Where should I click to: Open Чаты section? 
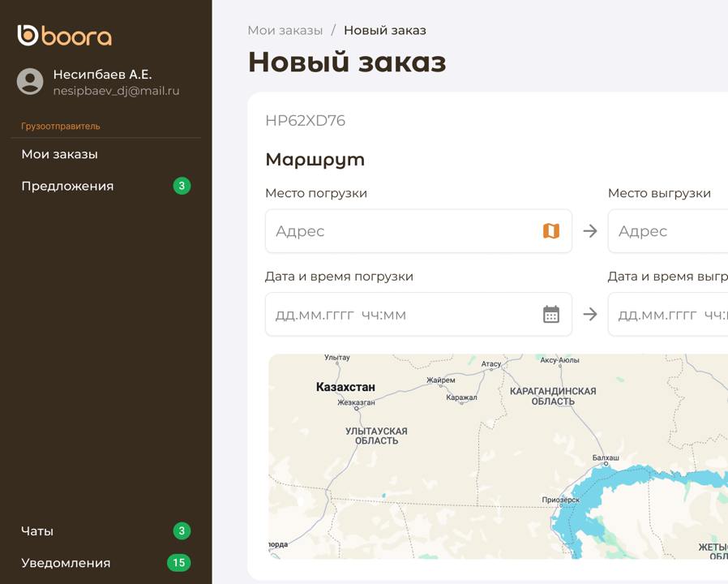click(x=37, y=531)
